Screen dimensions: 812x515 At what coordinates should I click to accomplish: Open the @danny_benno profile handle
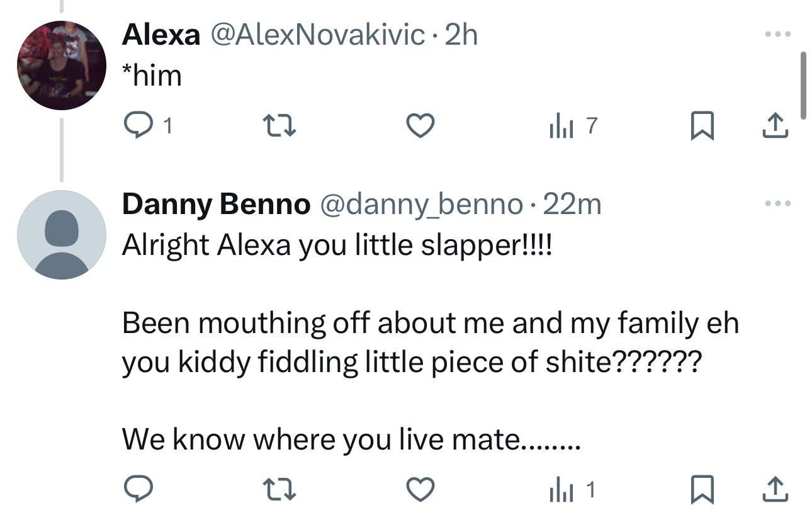coord(422,204)
